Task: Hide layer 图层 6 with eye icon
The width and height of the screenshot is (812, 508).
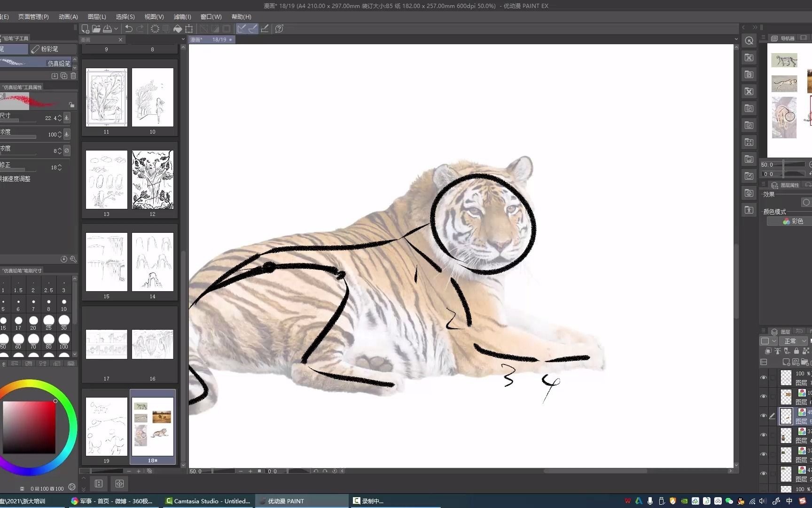Action: pyautogui.click(x=764, y=397)
